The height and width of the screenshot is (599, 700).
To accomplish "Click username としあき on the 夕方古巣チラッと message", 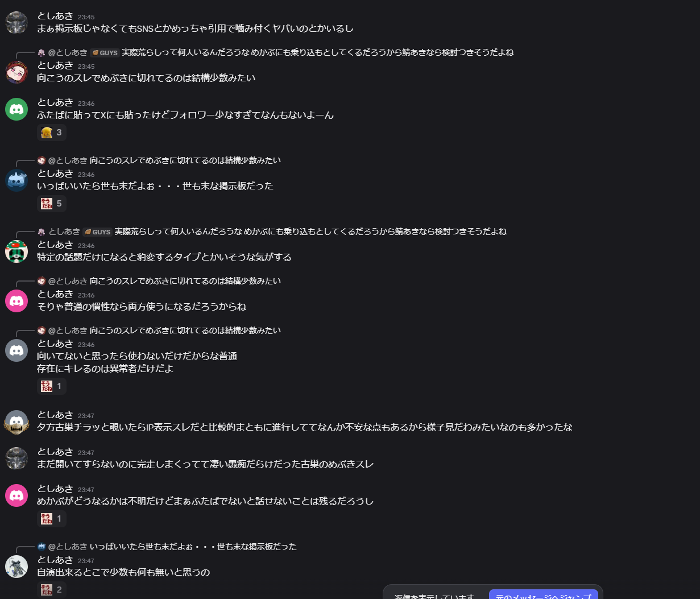I will tap(55, 415).
